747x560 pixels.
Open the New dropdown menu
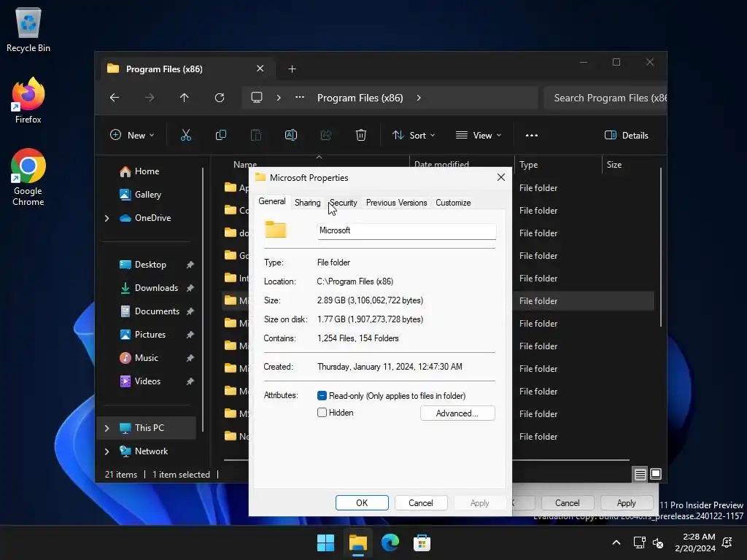pyautogui.click(x=132, y=135)
